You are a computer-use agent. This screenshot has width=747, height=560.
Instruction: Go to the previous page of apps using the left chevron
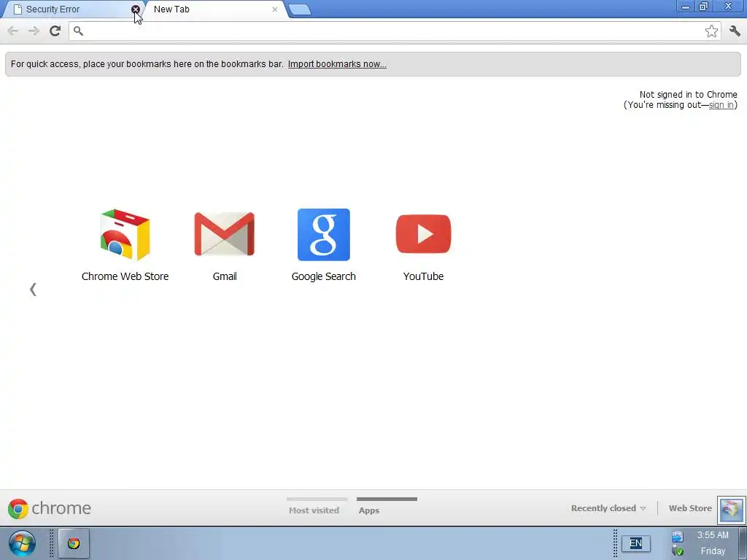coord(33,289)
